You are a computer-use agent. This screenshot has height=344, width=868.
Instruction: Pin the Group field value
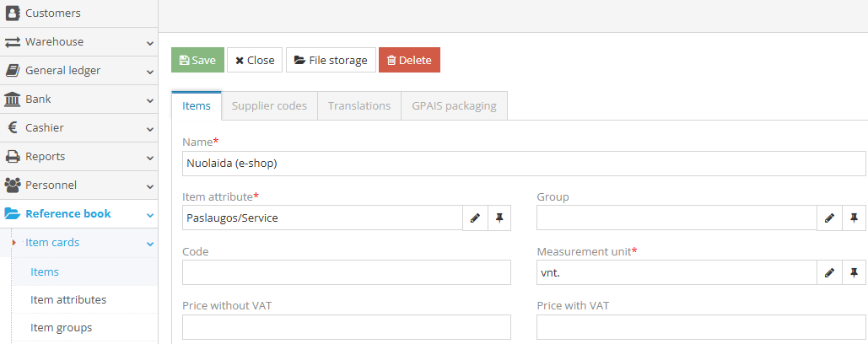pos(854,218)
